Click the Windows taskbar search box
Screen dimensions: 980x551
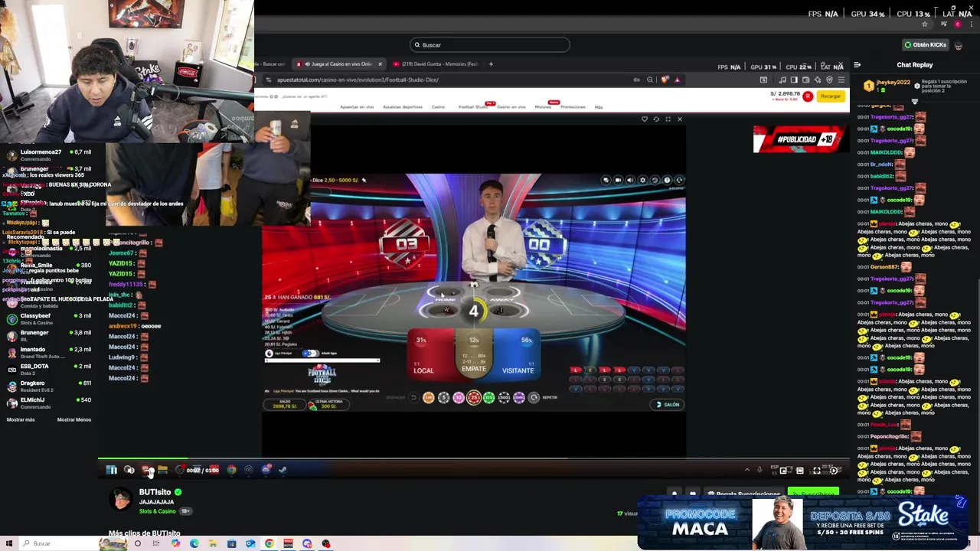coord(57,543)
